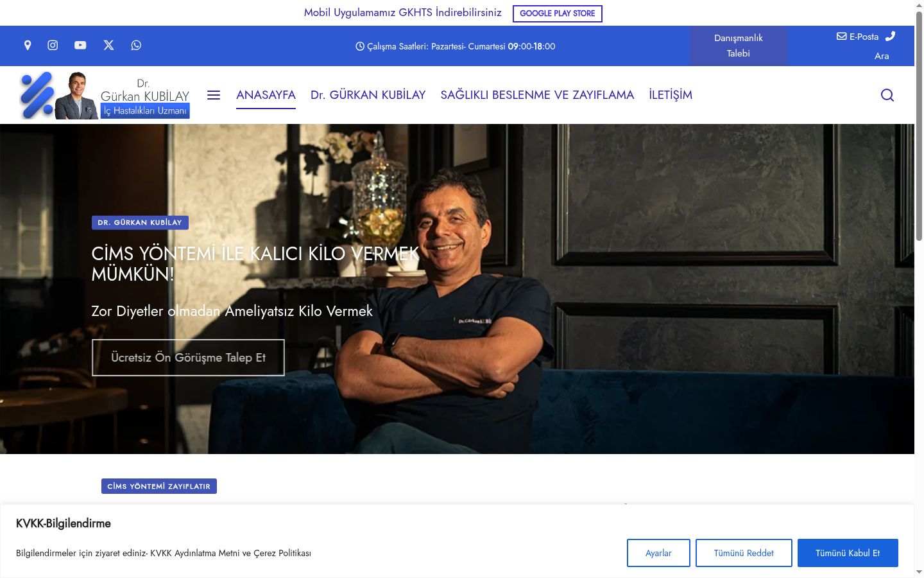Open the hamburger menu icon

pos(214,95)
